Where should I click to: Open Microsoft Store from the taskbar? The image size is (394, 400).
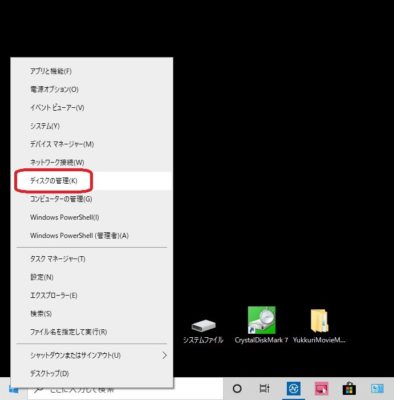[x=349, y=389]
